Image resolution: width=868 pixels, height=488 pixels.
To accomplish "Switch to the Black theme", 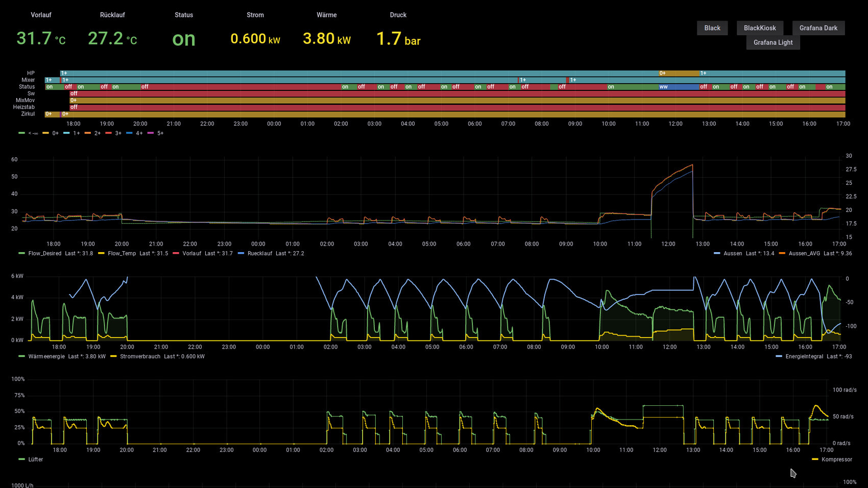I will [712, 28].
